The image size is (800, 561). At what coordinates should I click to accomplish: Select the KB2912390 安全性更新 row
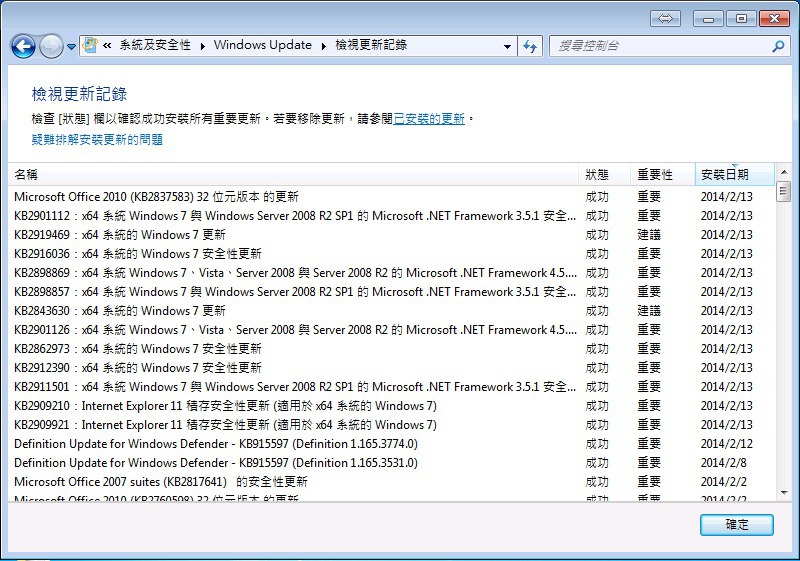[391, 368]
